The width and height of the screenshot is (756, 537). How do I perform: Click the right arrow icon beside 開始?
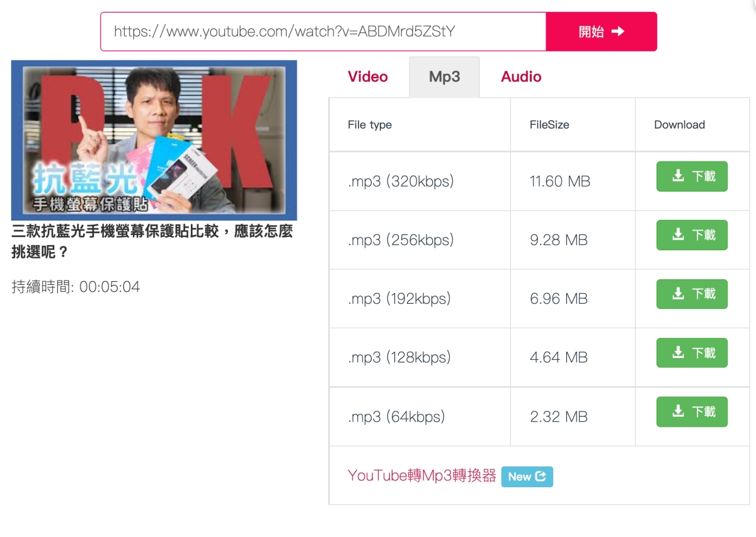tap(617, 32)
